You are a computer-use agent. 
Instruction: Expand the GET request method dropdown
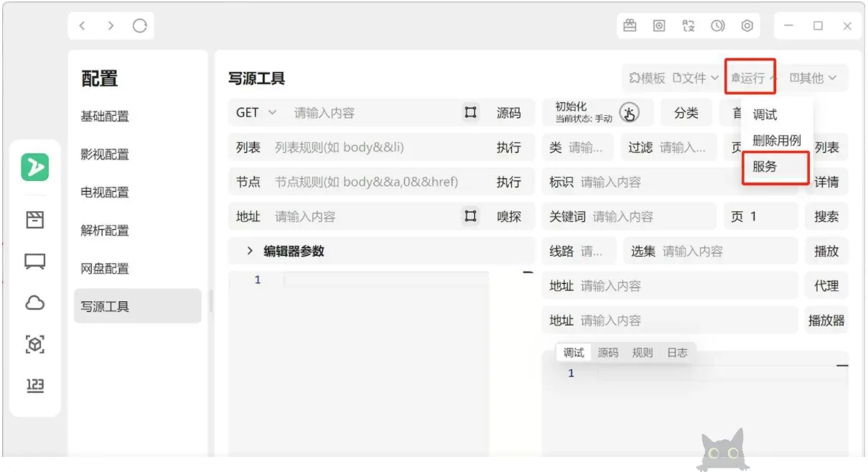(256, 113)
